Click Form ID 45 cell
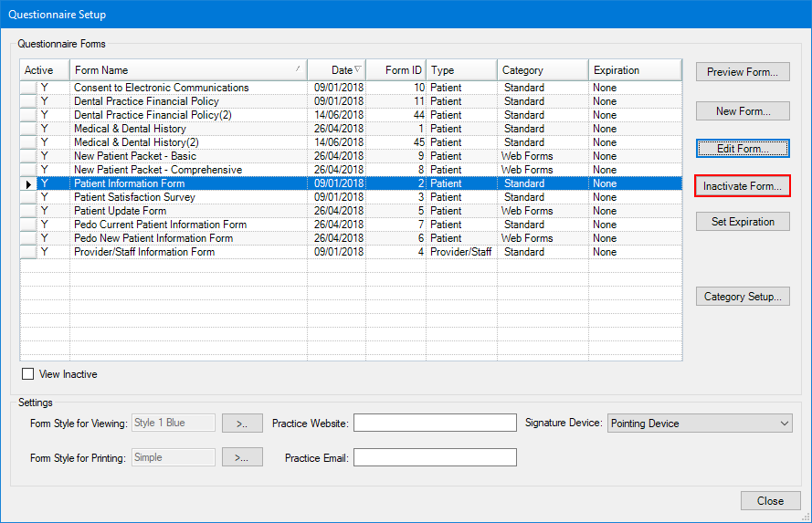 (396, 142)
